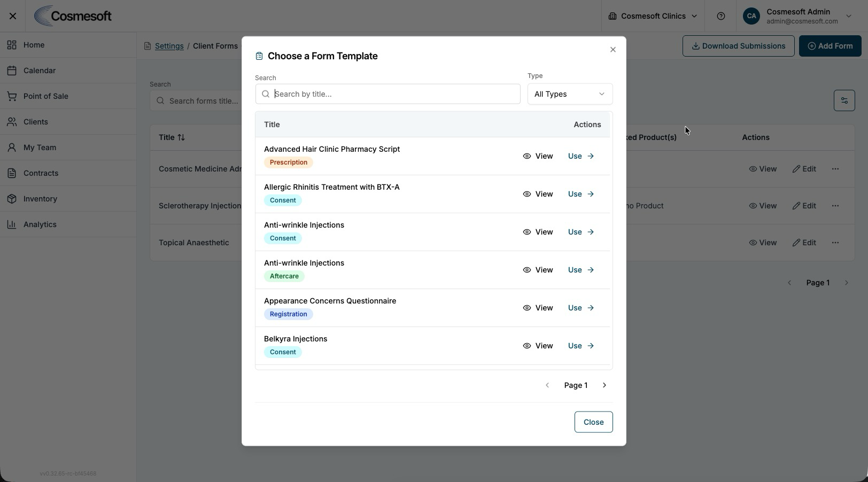Open Point of Sale in the sidebar

[68, 96]
